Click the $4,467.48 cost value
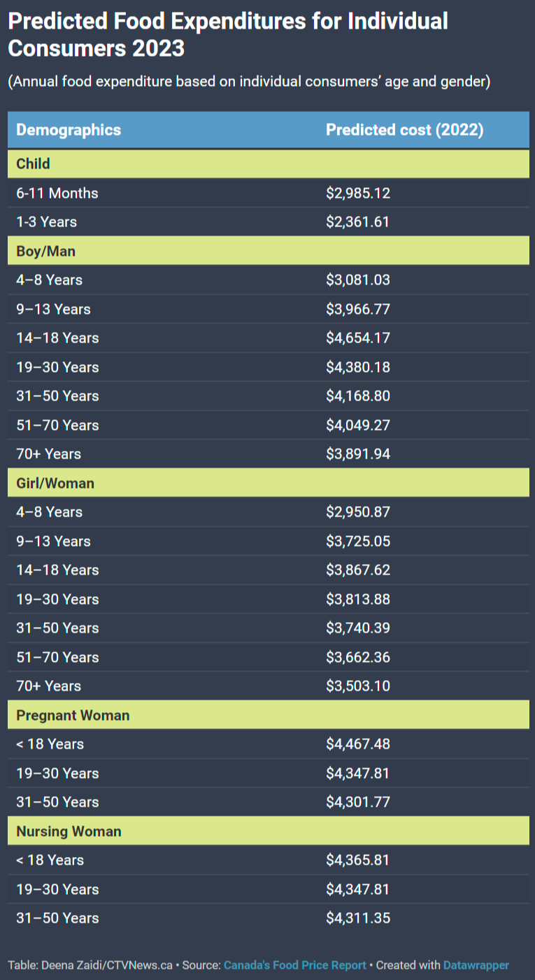Viewport: 535px width, 980px height. click(x=358, y=744)
